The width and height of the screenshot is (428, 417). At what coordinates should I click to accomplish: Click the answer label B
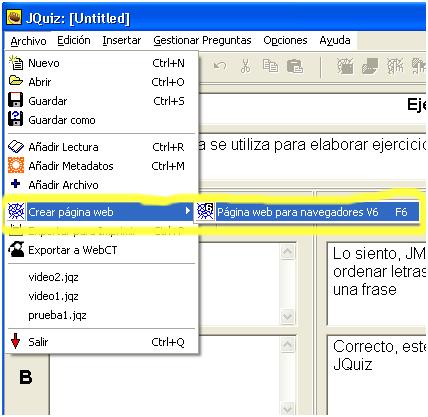click(x=26, y=378)
